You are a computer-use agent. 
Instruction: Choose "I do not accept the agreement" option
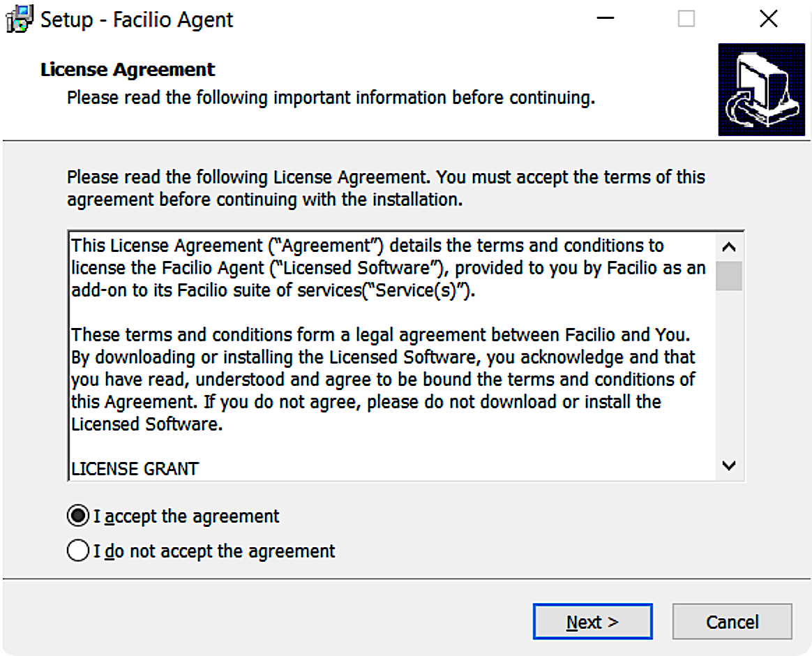tap(77, 551)
